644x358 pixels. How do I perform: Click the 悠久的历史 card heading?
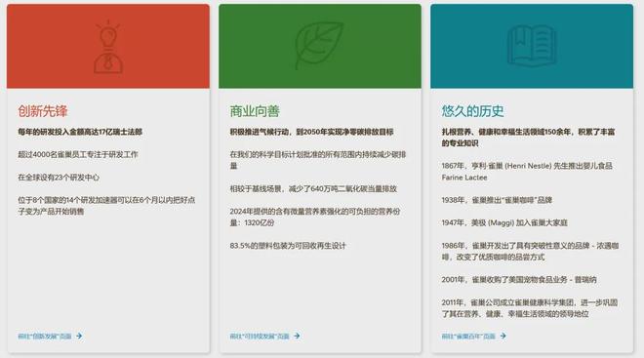click(472, 111)
